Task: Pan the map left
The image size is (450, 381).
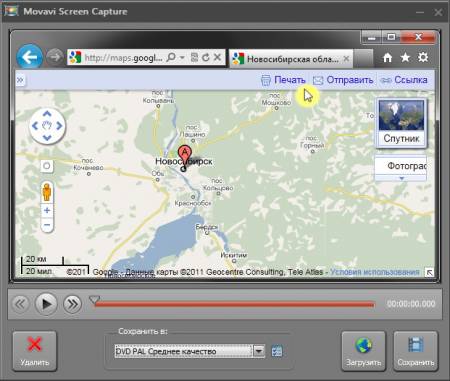Action: point(35,126)
